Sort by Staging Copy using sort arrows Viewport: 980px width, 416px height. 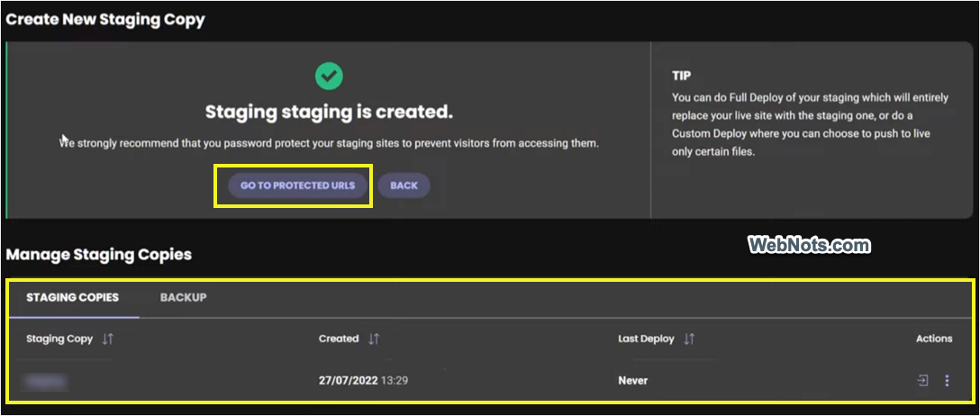(108, 339)
